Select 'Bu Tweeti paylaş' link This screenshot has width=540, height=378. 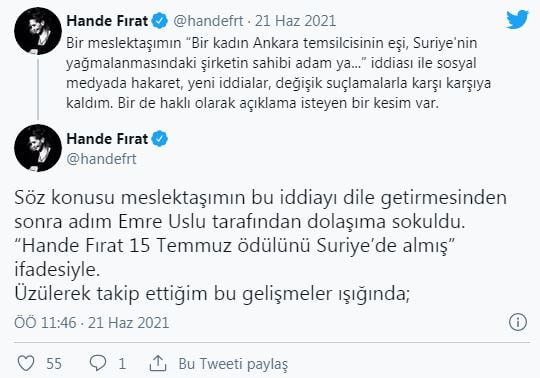coord(233,364)
